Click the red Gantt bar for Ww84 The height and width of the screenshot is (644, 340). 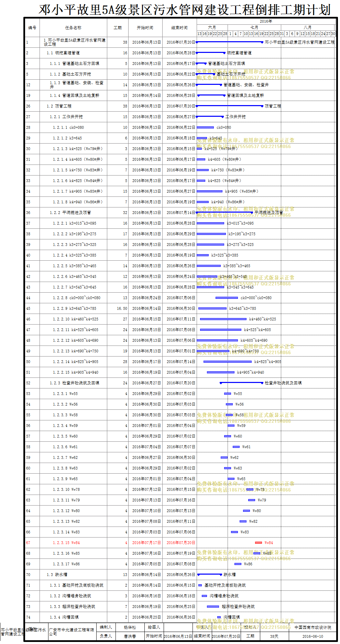259,543
